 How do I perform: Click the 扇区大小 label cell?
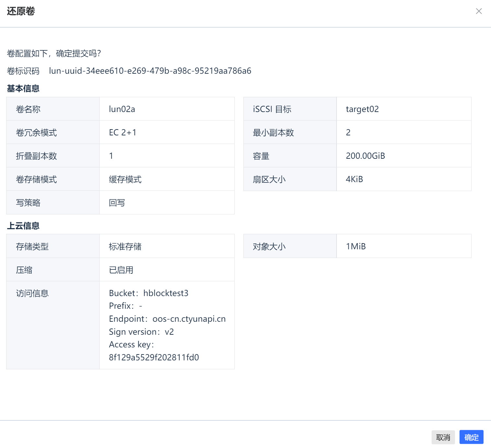pyautogui.click(x=290, y=179)
